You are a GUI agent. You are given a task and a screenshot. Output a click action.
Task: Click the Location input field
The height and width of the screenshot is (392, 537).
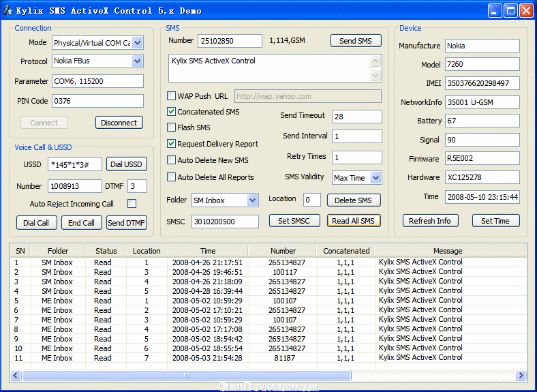pos(312,200)
